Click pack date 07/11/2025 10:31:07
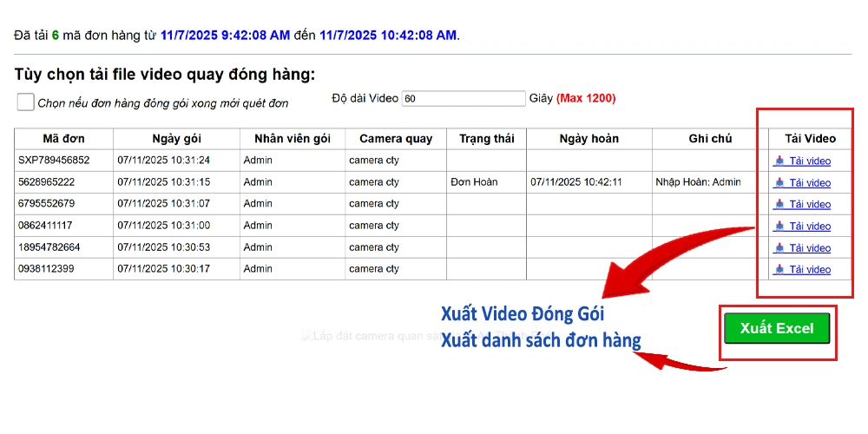This screenshot has height=434, width=868. (164, 204)
